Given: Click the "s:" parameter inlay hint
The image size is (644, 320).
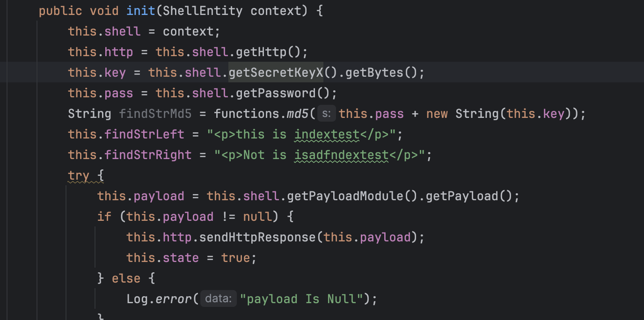Looking at the screenshot, I should (x=326, y=114).
